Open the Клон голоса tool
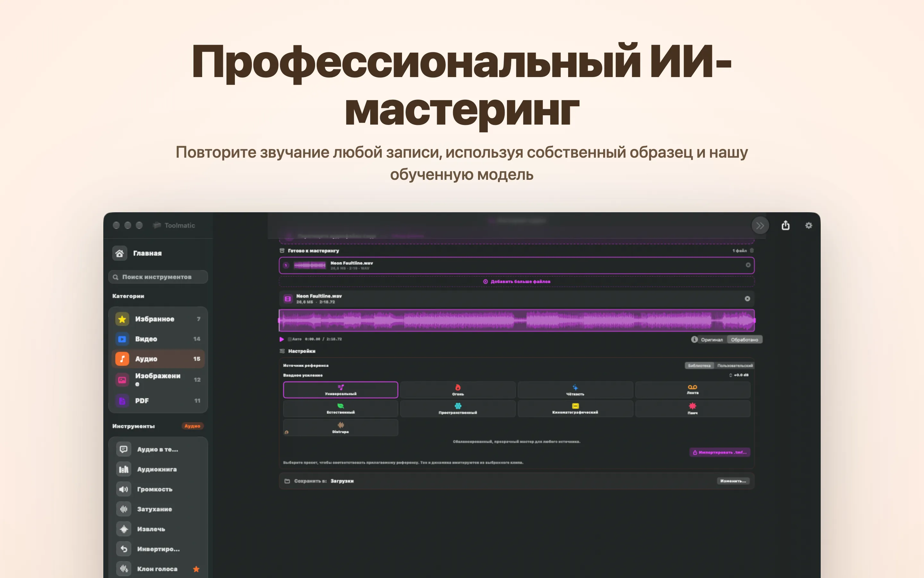The image size is (924, 578). tap(158, 568)
